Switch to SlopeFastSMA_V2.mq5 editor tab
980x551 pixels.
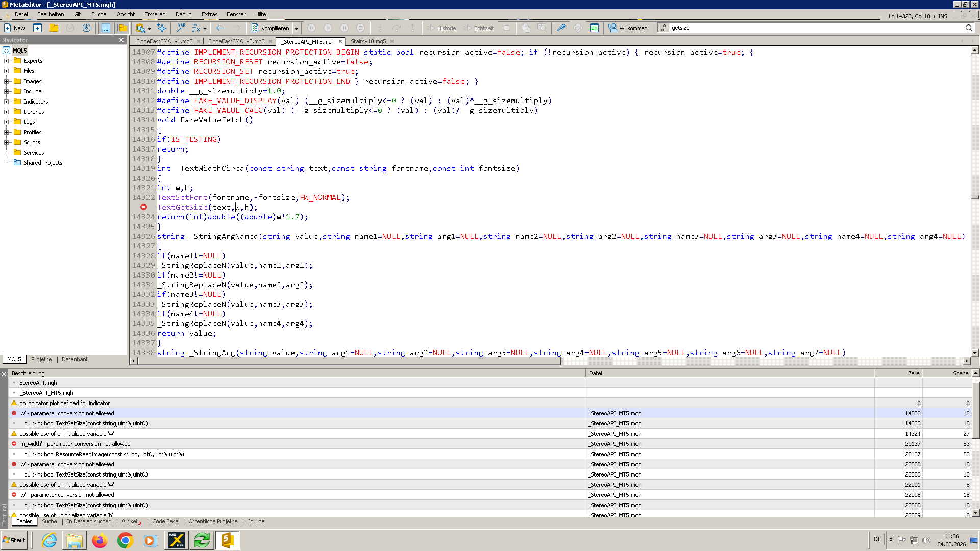tap(236, 41)
